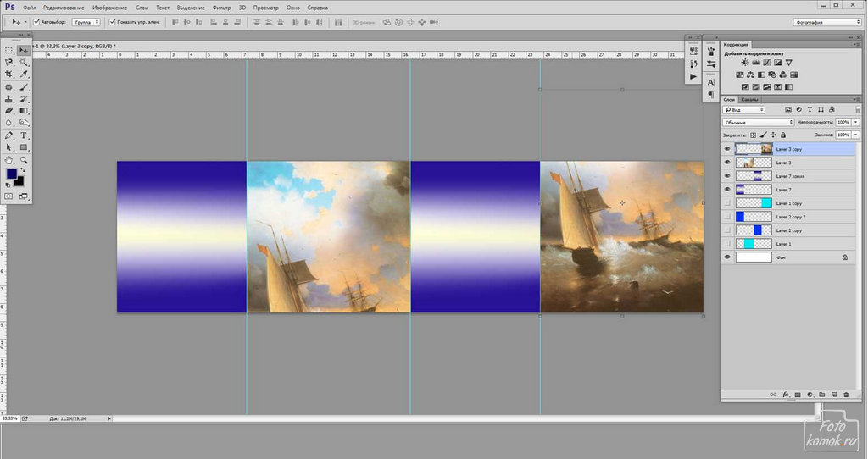Swap foreground and background colors
This screenshot has height=459, width=868.
pyautogui.click(x=23, y=170)
